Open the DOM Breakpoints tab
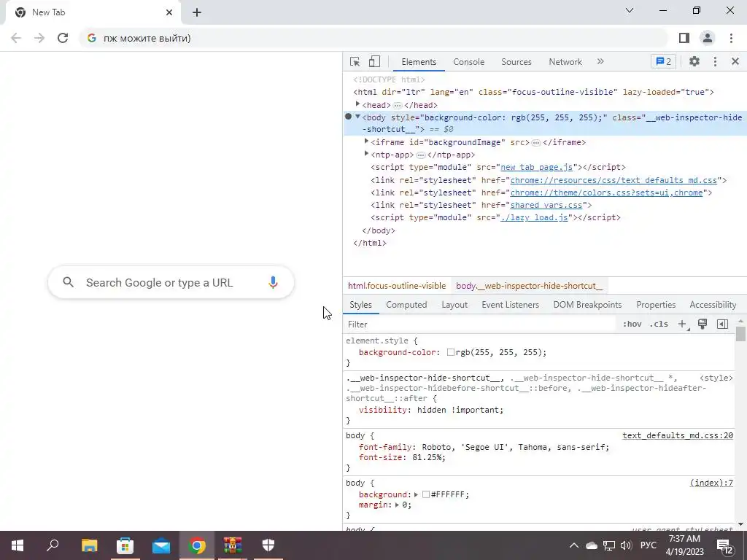Screen dimensions: 747x560 click(587, 305)
